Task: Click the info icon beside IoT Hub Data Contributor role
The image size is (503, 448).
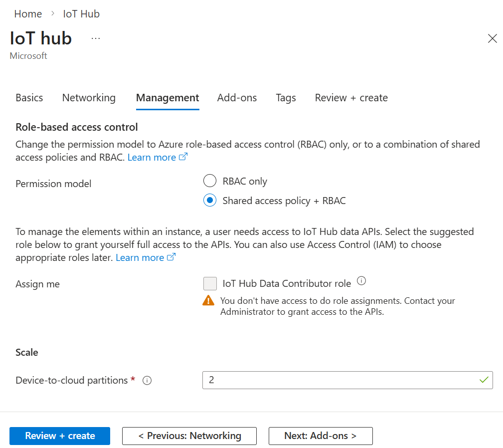Action: pos(361,281)
